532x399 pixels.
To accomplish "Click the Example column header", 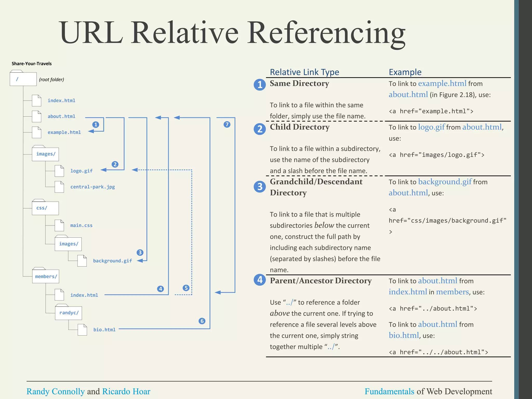I will point(405,72).
